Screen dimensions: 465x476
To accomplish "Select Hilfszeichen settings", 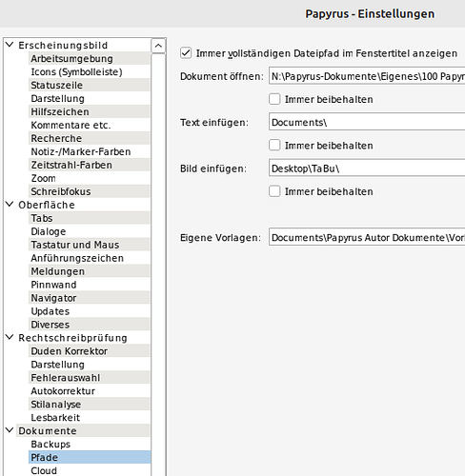I will (90, 111).
